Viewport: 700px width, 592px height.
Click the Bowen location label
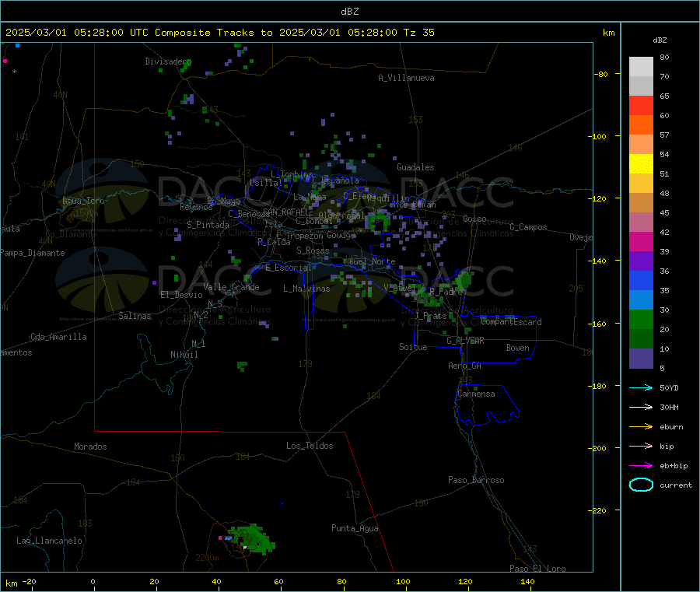click(x=517, y=348)
